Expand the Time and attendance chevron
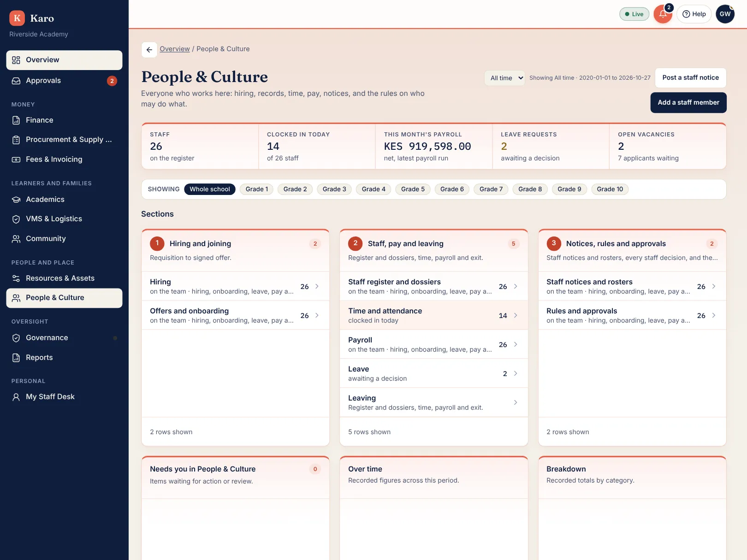This screenshot has width=747, height=560. click(x=516, y=315)
